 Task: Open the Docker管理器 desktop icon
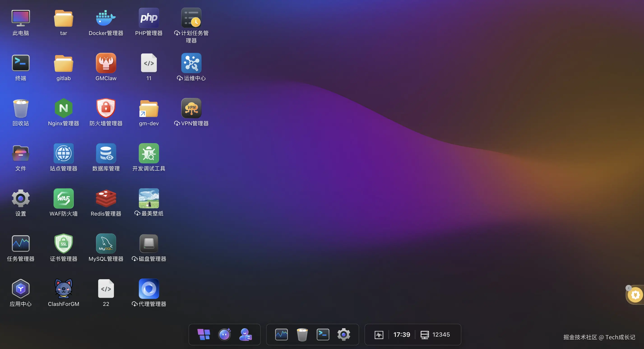[106, 18]
